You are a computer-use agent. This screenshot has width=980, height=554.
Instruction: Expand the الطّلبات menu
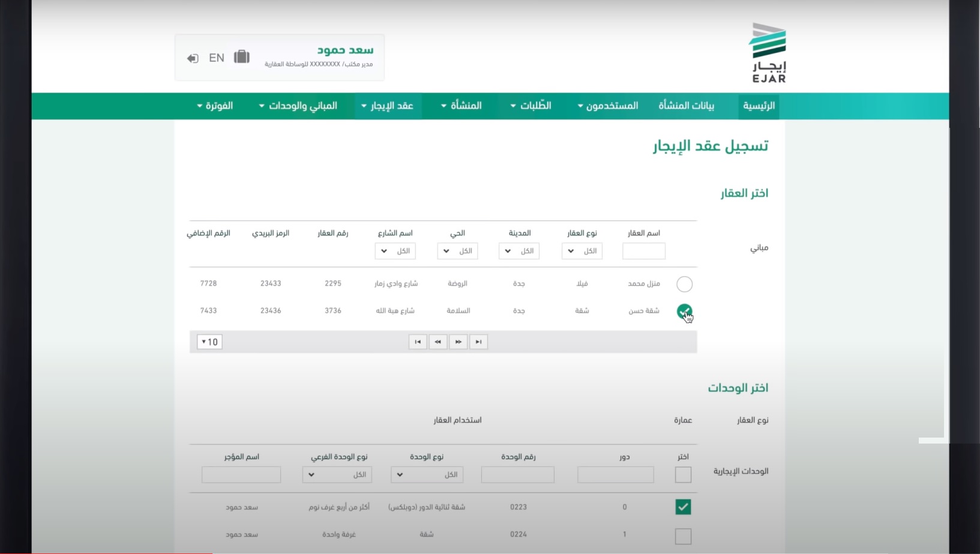tap(531, 106)
